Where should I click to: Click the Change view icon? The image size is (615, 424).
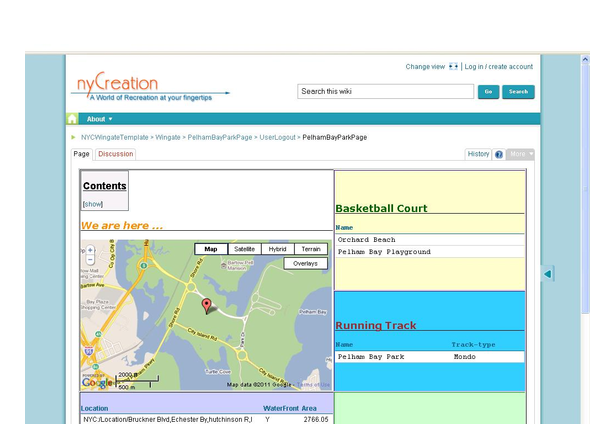tap(453, 66)
